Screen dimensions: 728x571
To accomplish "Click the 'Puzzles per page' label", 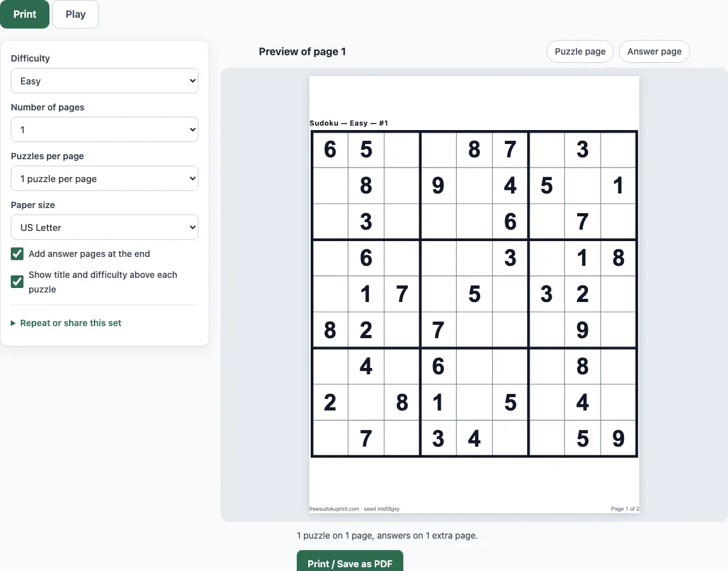I will click(x=48, y=156).
